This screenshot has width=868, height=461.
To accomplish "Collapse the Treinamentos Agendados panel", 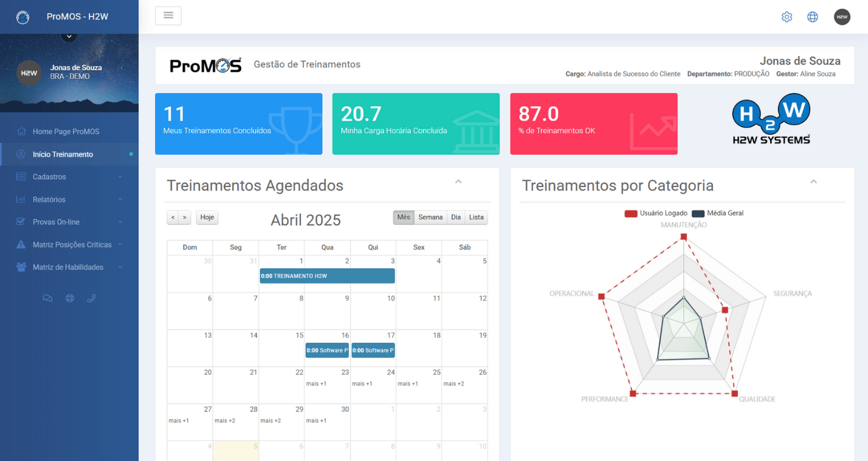I will point(458,182).
